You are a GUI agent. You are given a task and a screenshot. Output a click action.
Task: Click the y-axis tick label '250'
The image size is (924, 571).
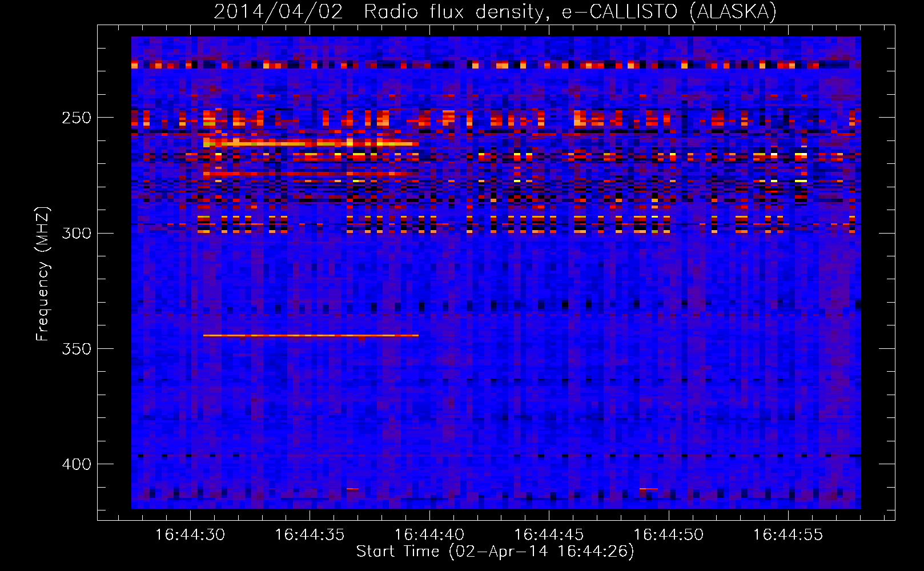click(77, 118)
